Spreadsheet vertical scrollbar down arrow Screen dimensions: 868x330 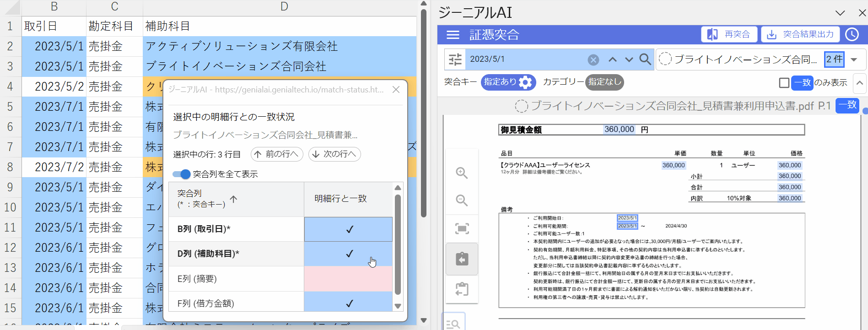(424, 320)
